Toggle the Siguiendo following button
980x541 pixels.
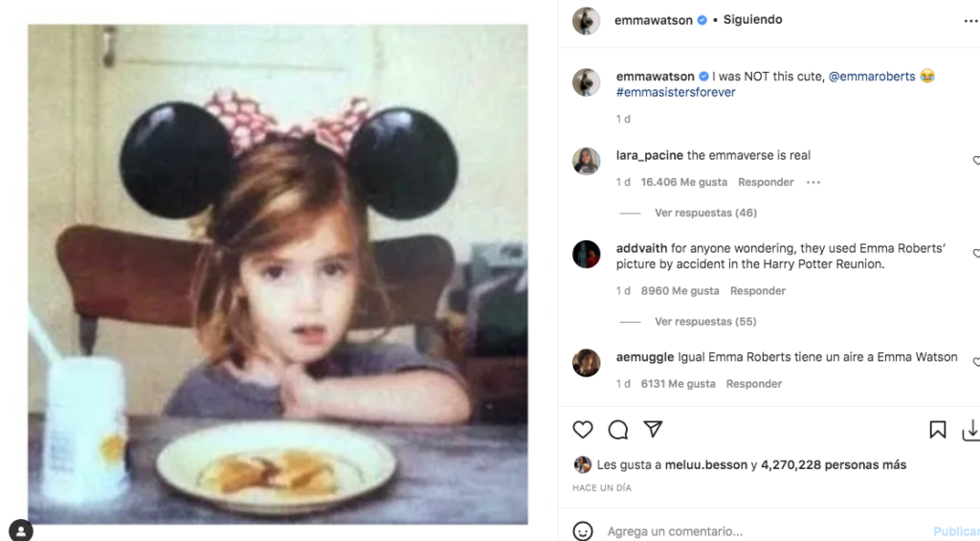click(x=752, y=20)
